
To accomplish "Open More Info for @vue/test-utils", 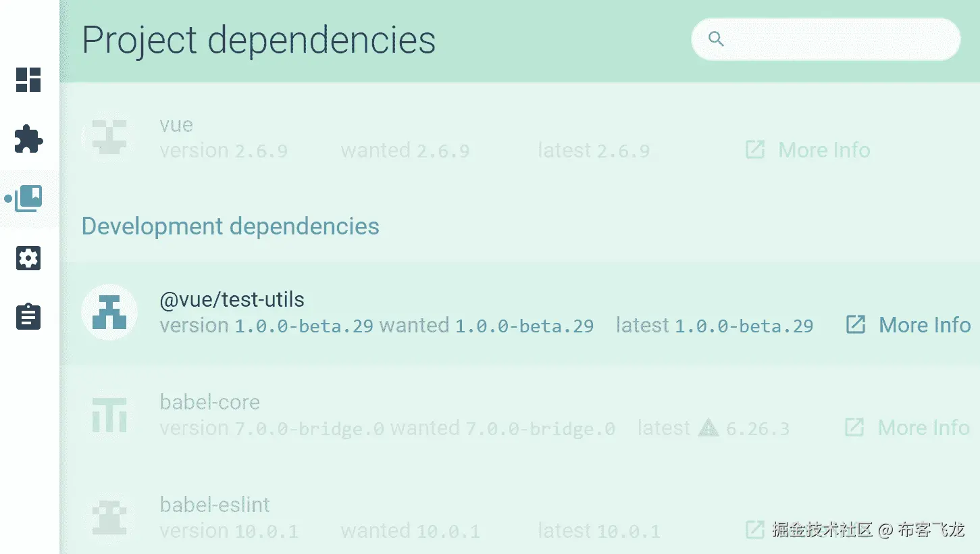I will coord(924,325).
